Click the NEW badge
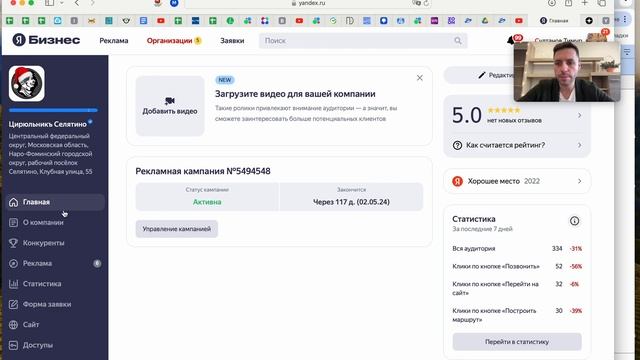Image resolution: width=640 pixels, height=360 pixels. [224, 80]
